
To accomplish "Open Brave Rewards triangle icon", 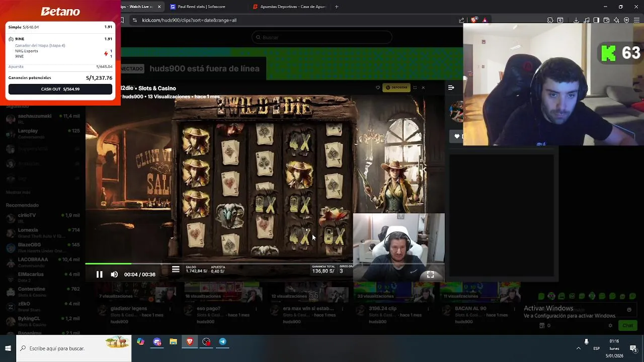I will click(x=485, y=20).
